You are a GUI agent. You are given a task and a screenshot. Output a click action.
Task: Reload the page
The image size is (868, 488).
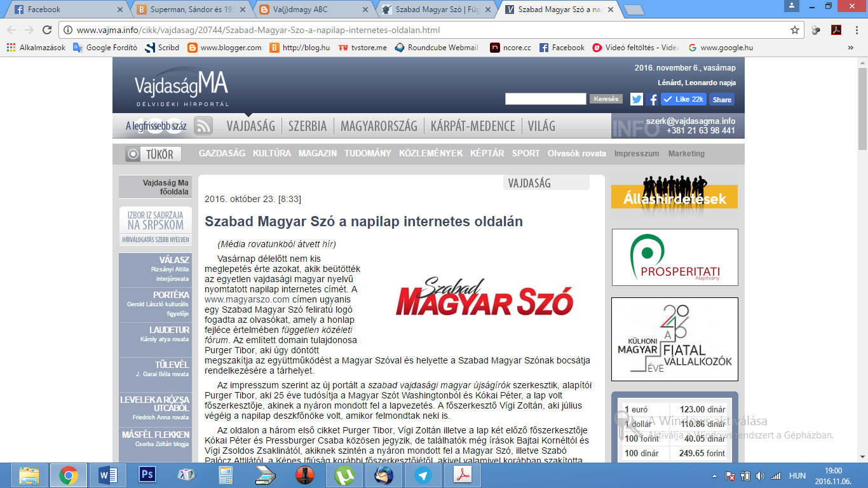[x=46, y=30]
